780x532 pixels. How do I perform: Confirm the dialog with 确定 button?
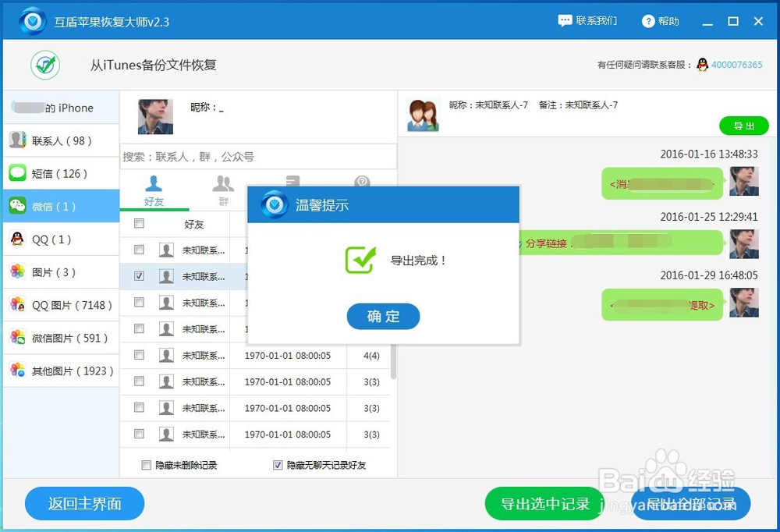click(x=383, y=316)
